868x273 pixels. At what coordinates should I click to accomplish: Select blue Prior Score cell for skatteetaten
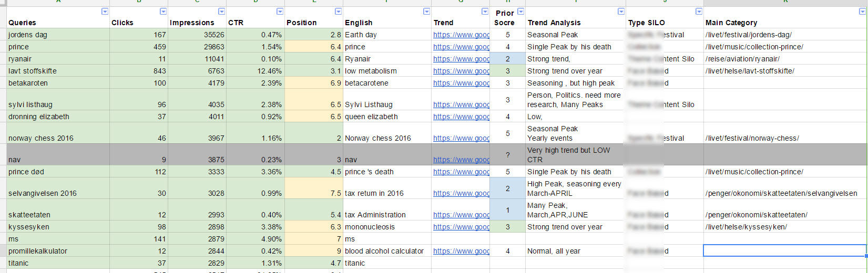pyautogui.click(x=507, y=210)
